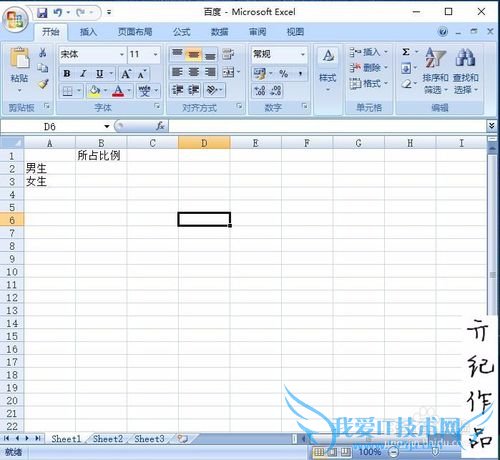
Task: Open the Clear eraser icon
Action: (406, 84)
